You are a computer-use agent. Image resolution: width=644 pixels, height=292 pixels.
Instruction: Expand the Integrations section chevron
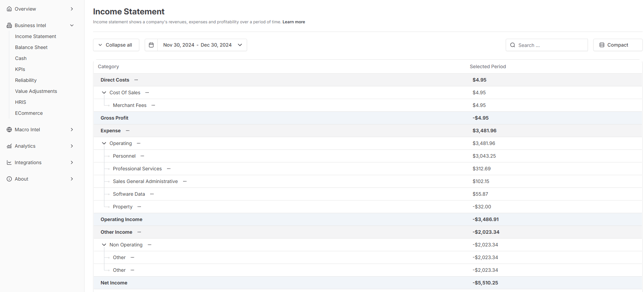point(72,162)
